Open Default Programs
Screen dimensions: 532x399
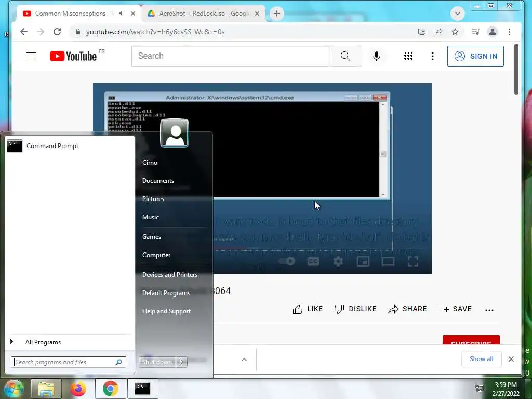tap(166, 293)
